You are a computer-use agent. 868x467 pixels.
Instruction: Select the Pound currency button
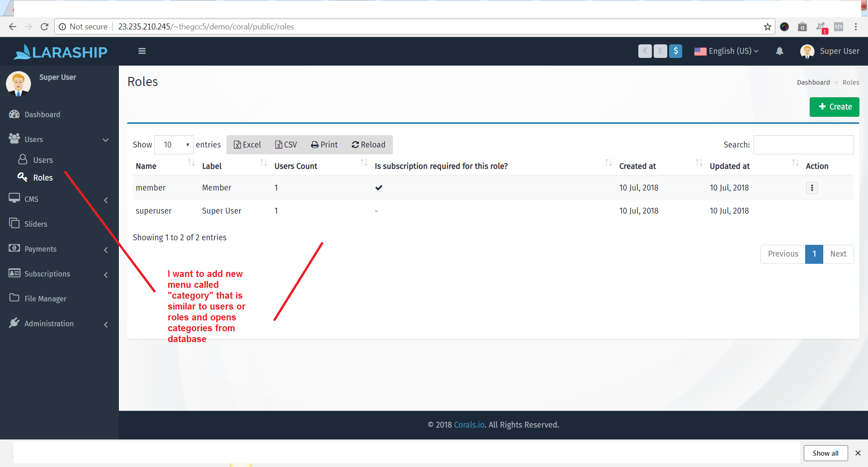(x=660, y=51)
